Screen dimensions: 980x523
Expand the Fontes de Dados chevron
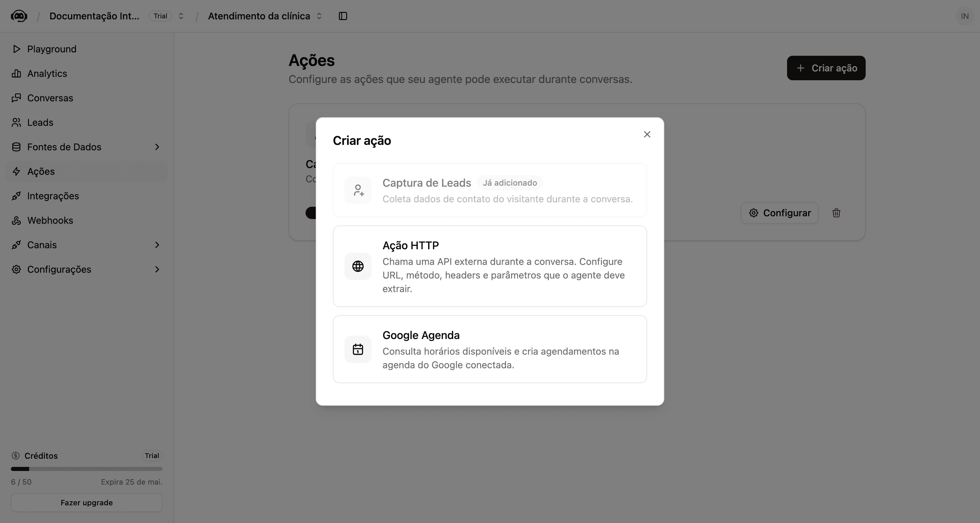157,147
